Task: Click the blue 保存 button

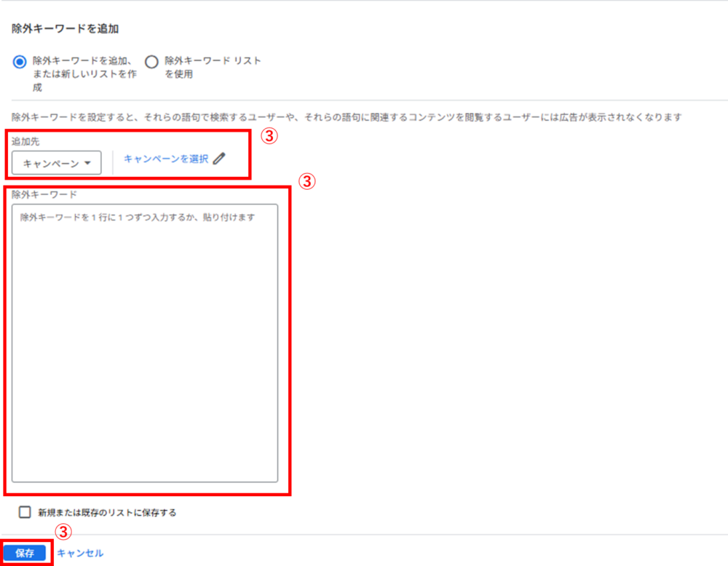Action: pos(25,553)
